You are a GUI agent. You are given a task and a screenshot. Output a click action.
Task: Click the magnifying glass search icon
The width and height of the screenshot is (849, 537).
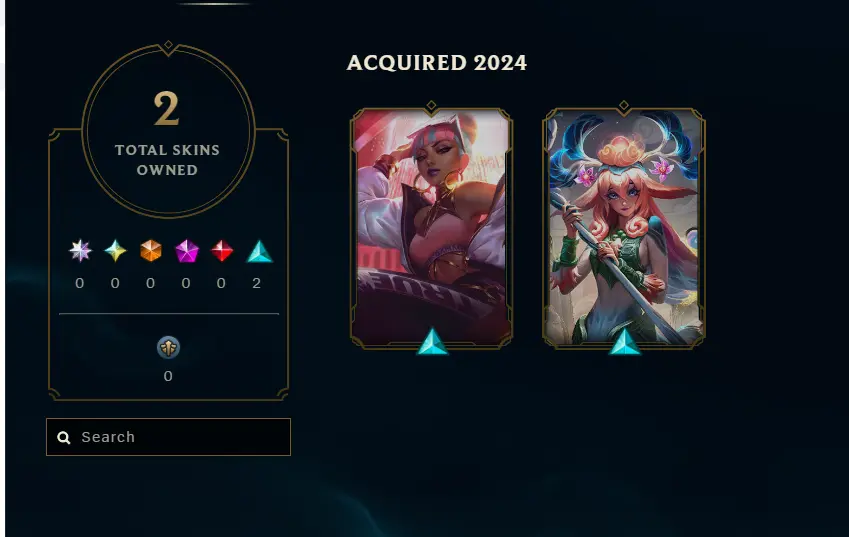64,437
